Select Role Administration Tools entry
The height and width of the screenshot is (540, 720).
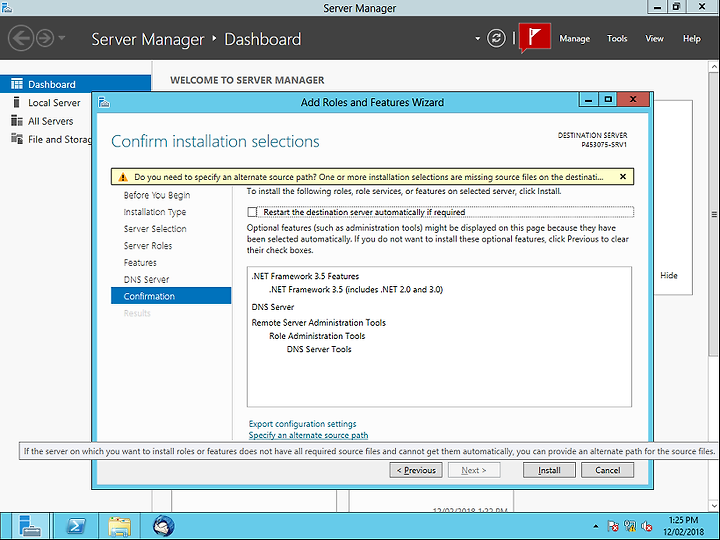click(317, 336)
